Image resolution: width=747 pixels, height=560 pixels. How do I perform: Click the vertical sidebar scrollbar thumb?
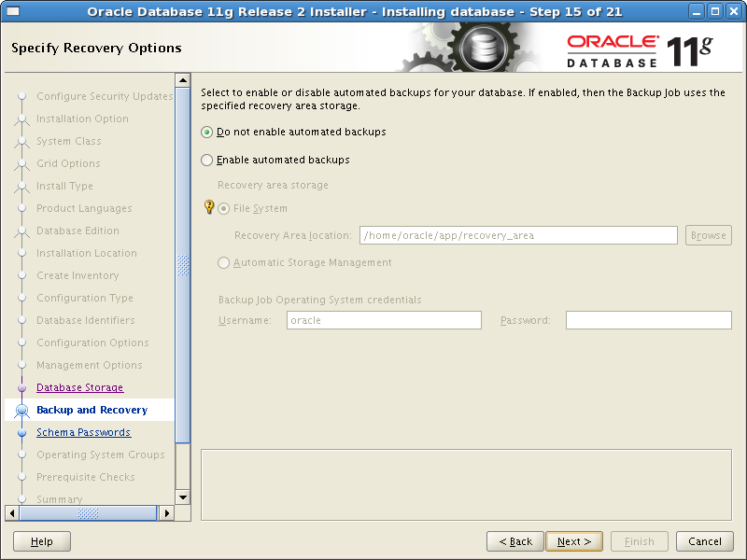[183, 265]
